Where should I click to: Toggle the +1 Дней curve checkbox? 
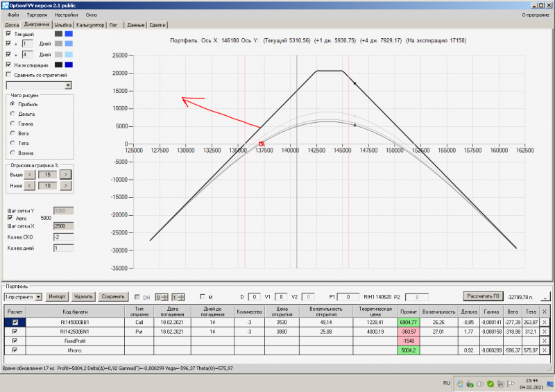8,43
